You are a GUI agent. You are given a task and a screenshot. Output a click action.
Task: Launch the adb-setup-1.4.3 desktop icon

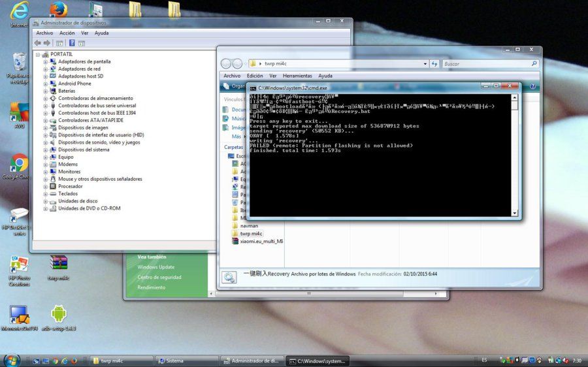tap(59, 318)
